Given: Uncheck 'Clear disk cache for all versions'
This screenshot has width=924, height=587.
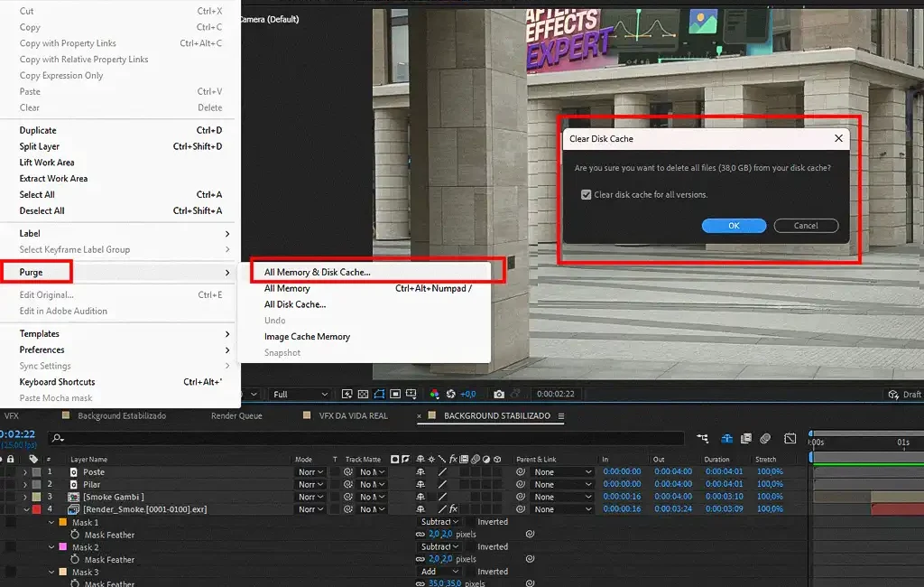Looking at the screenshot, I should tap(587, 194).
